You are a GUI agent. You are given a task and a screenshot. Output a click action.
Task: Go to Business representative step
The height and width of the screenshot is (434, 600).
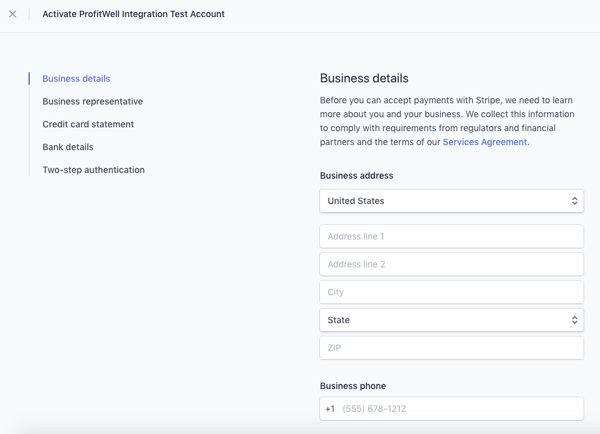[93, 101]
